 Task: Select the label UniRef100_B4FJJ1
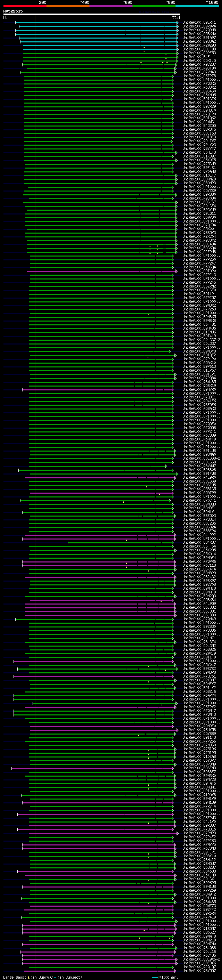click(199, 57)
